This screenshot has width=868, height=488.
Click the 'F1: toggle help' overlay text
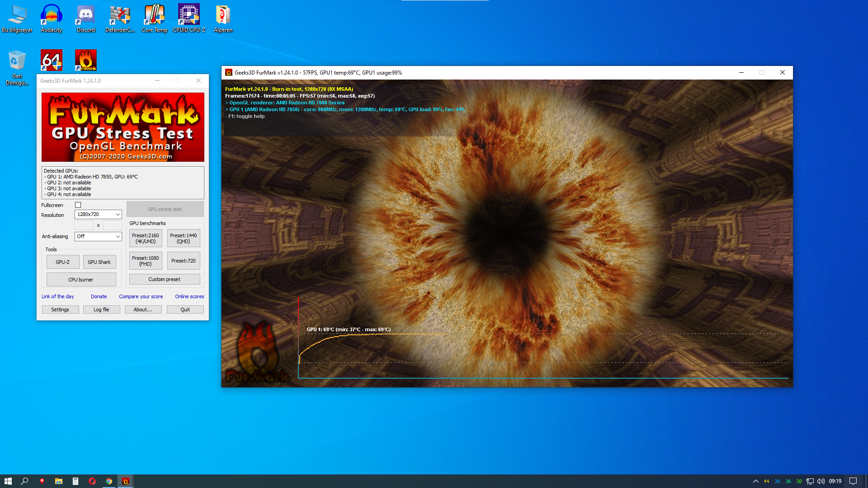pyautogui.click(x=245, y=116)
